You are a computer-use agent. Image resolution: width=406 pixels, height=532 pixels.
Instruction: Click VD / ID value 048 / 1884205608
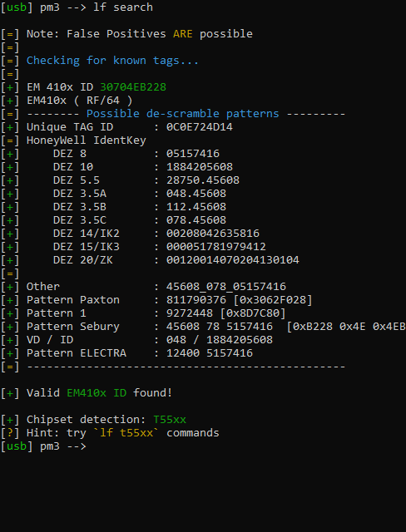(x=219, y=340)
